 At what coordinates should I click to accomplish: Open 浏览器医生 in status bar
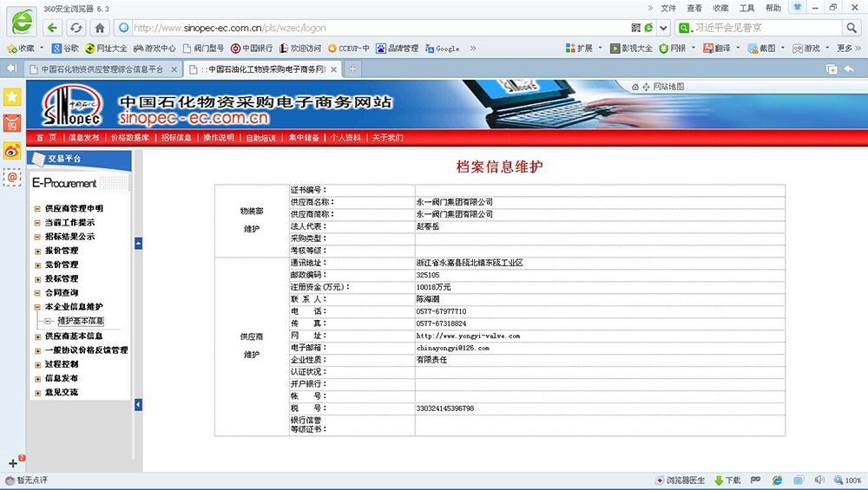[x=680, y=480]
